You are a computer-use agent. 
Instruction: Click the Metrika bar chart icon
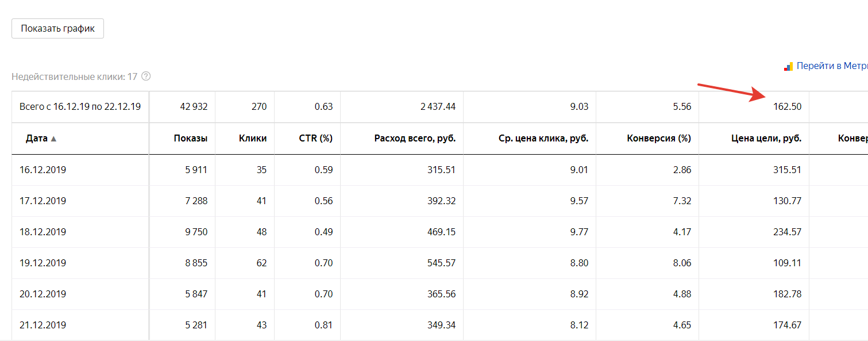coord(788,67)
